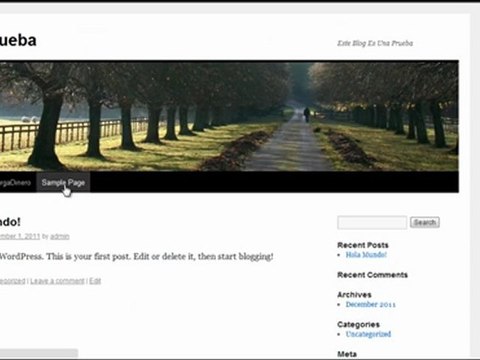Click the Leave a comment link
This screenshot has height=360, width=480.
(x=57, y=281)
